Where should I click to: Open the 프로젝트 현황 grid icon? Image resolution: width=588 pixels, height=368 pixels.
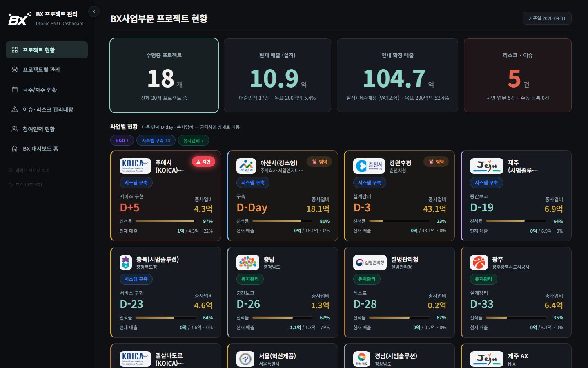click(15, 50)
